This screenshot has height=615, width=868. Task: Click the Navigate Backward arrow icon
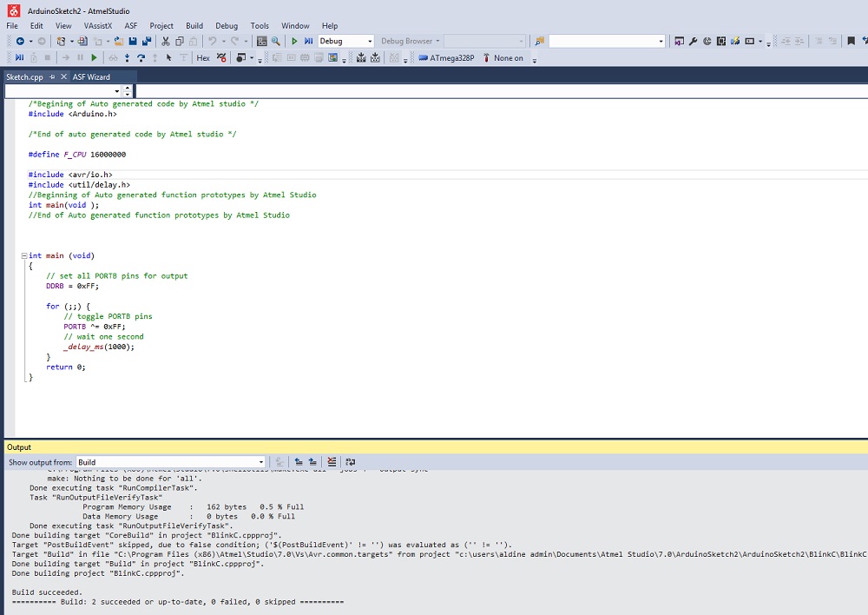tap(20, 41)
